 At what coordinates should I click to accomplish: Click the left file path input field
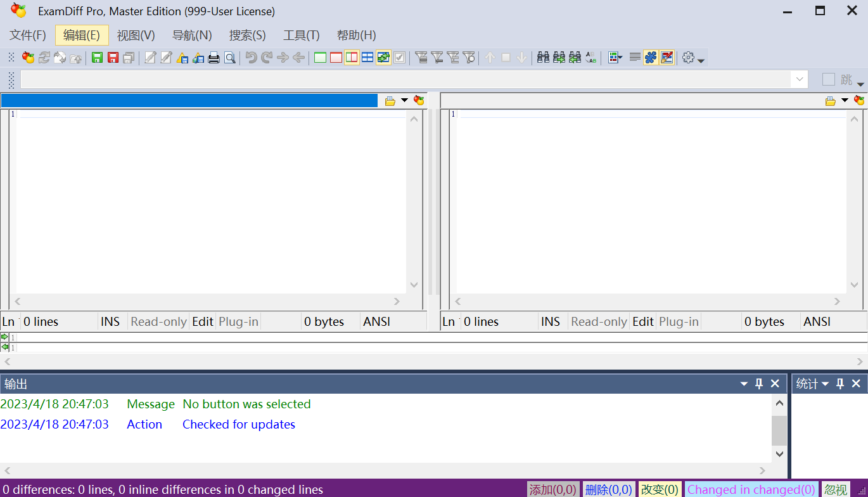click(x=189, y=100)
